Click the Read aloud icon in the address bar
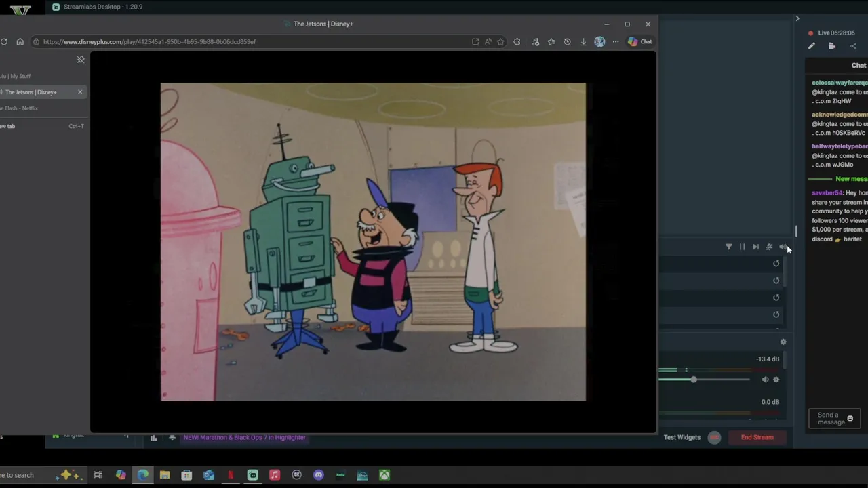Screen dimensions: 868x488 [488, 41]
